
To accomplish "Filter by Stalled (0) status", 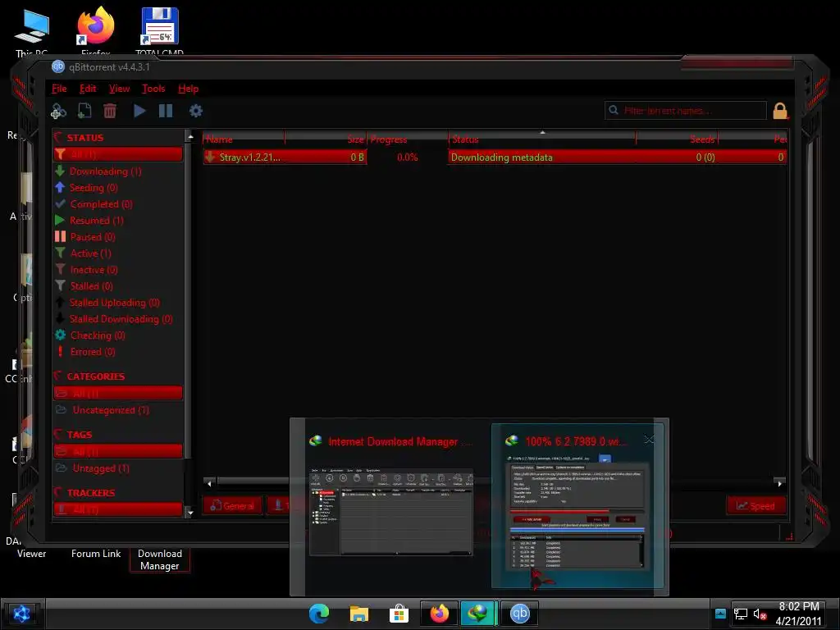I will click(91, 286).
